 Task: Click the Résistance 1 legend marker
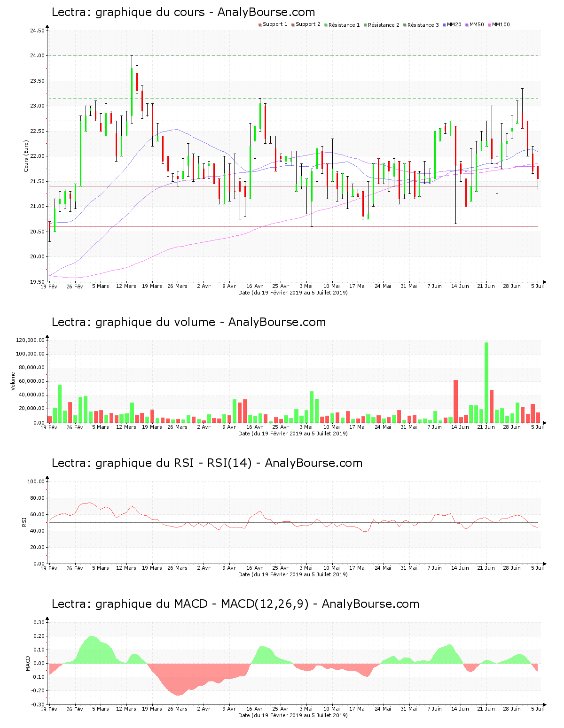325,25
